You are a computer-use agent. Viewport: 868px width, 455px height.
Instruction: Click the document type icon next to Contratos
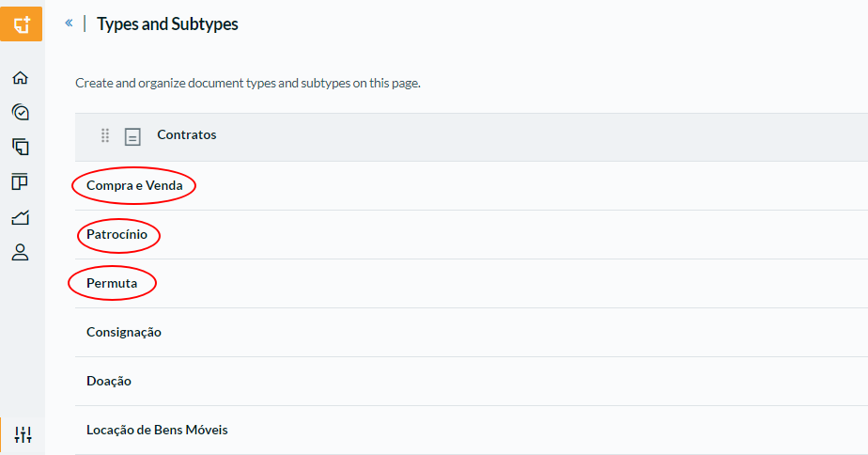pyautogui.click(x=132, y=136)
